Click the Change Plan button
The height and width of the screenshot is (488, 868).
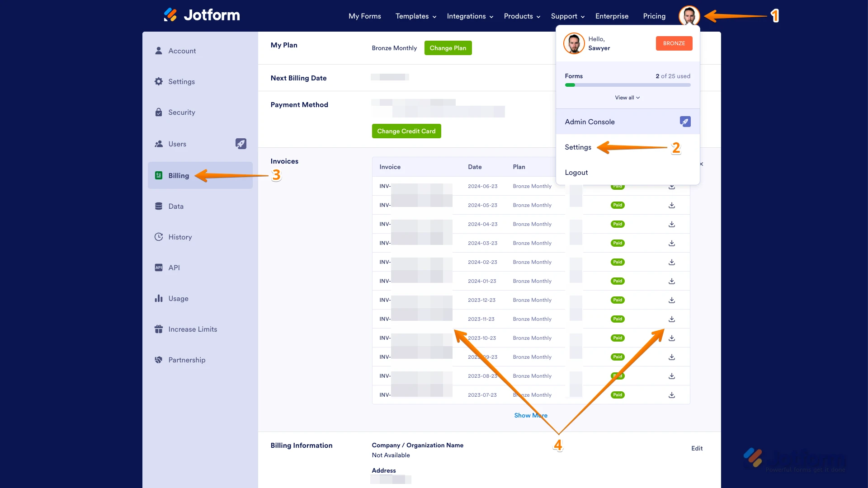[448, 48]
